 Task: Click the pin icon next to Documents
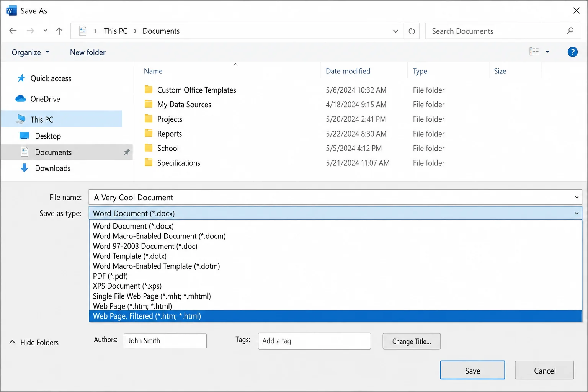[x=127, y=152]
